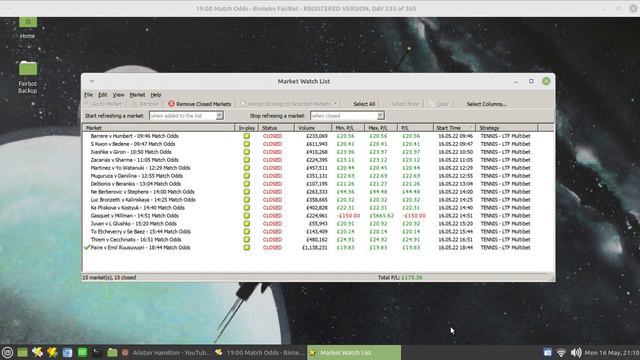Open window menu chevron left of Market Watch List title
The image size is (640, 360).
pyautogui.click(x=92, y=81)
